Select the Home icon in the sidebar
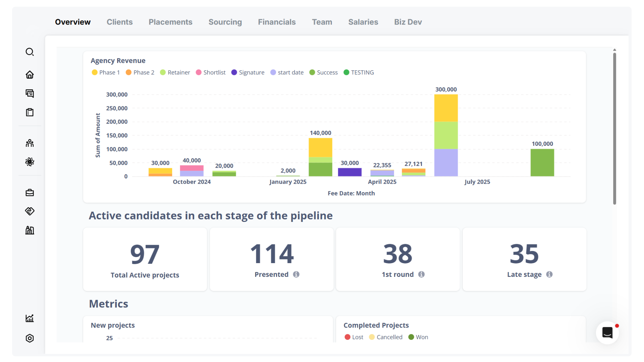644x362 pixels. tap(30, 75)
